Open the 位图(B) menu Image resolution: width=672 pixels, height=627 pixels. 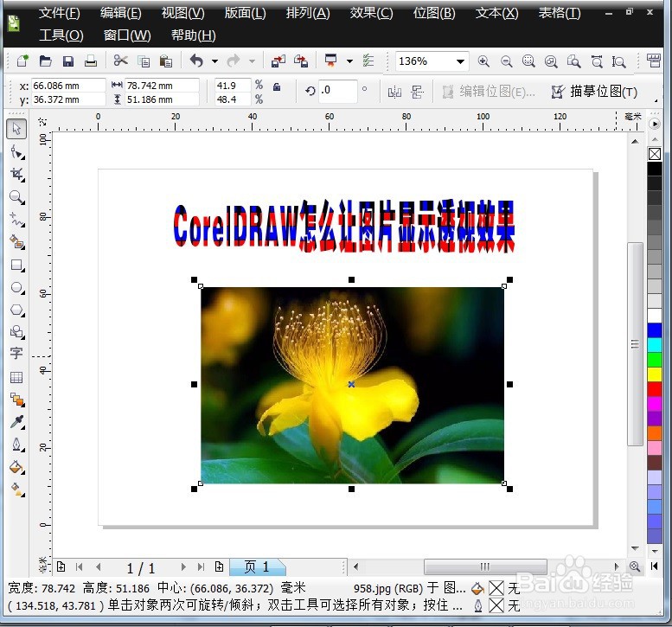(x=434, y=13)
